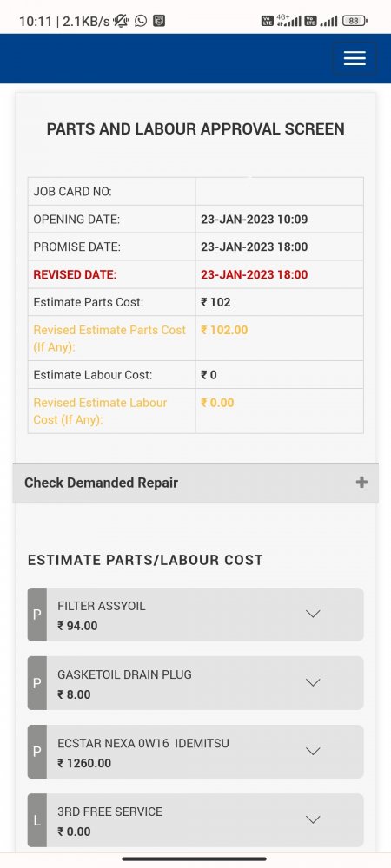Tap the Revised Estimate Parts Cost value
The height and width of the screenshot is (868, 391).
tap(224, 330)
